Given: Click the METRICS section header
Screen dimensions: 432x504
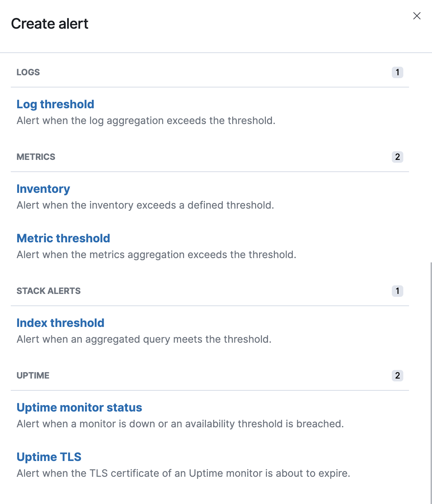Looking at the screenshot, I should pyautogui.click(x=36, y=157).
